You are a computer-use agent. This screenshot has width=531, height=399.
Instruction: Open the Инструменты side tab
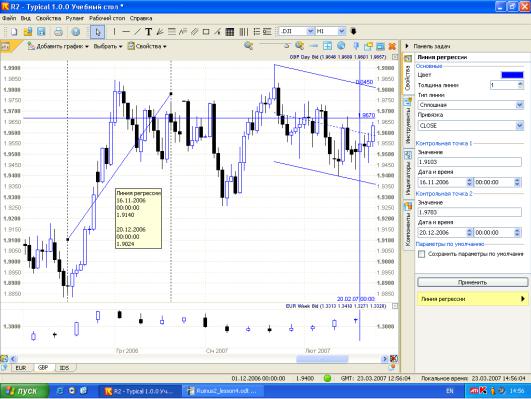coord(408,120)
